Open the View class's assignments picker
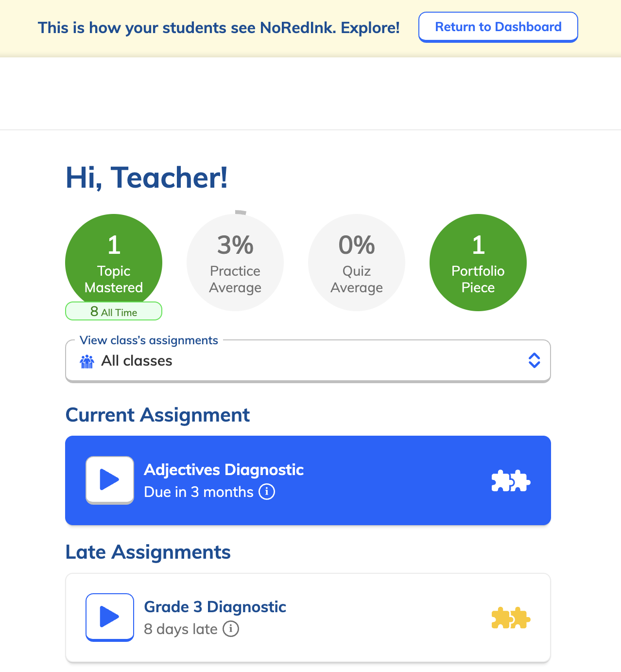The image size is (621, 672). click(308, 360)
